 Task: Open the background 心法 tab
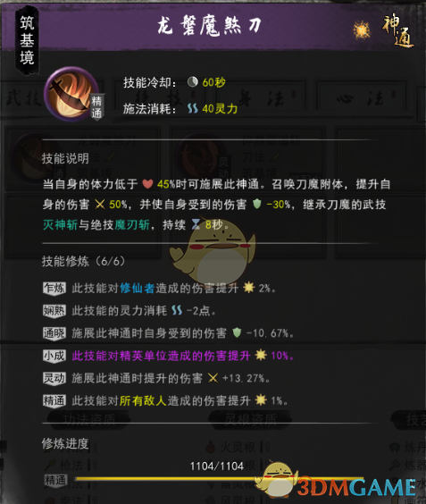pyautogui.click(x=360, y=98)
